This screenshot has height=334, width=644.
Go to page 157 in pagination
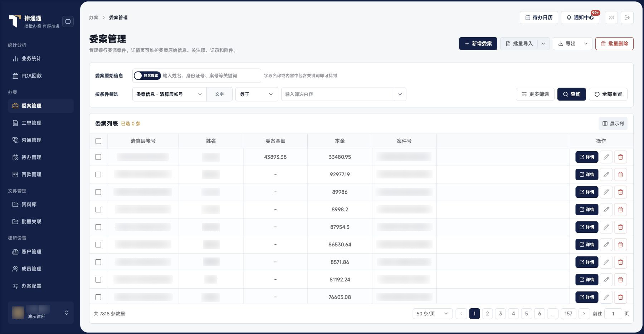click(568, 314)
